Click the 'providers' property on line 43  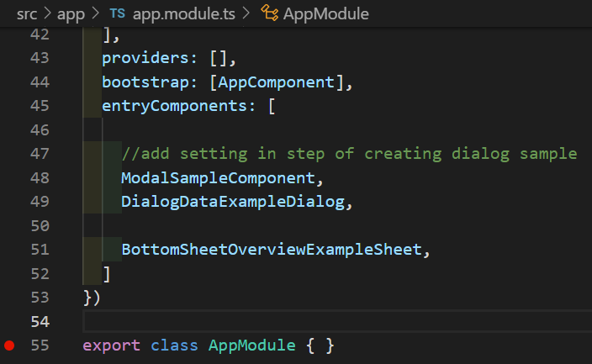tap(145, 59)
